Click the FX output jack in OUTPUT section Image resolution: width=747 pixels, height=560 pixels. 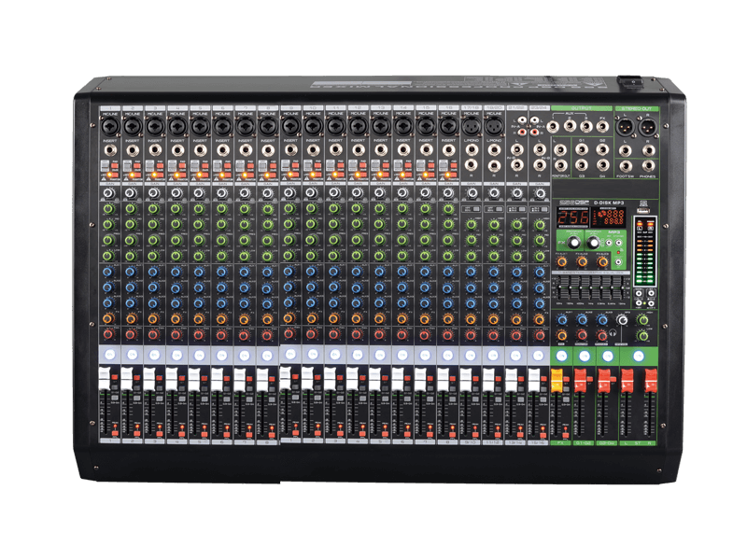pos(602,126)
